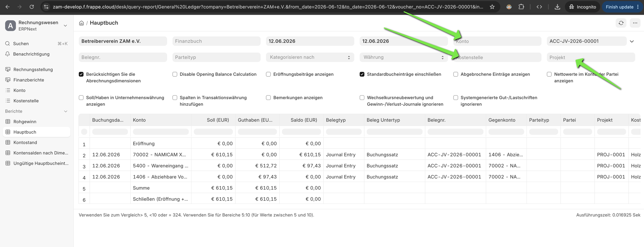Bookmark this page with the star icon
This screenshot has height=247, width=644.
[492, 7]
